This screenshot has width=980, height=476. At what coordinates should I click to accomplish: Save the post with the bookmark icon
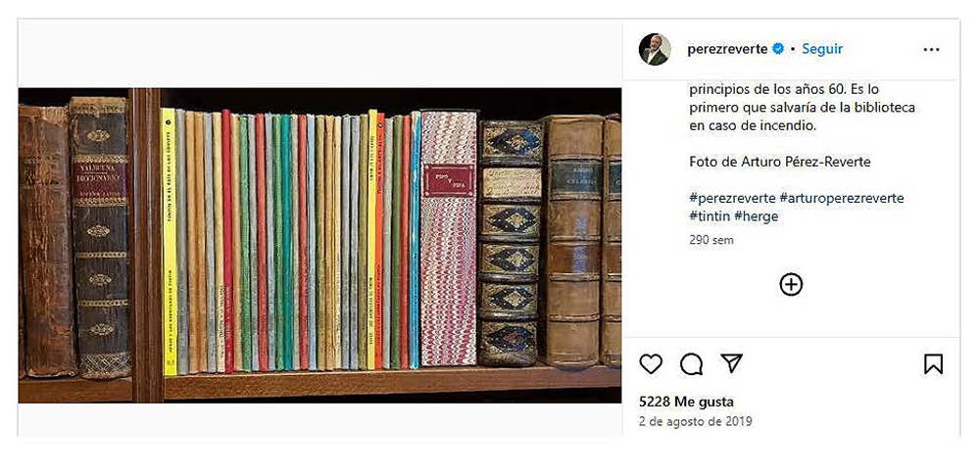tap(933, 363)
